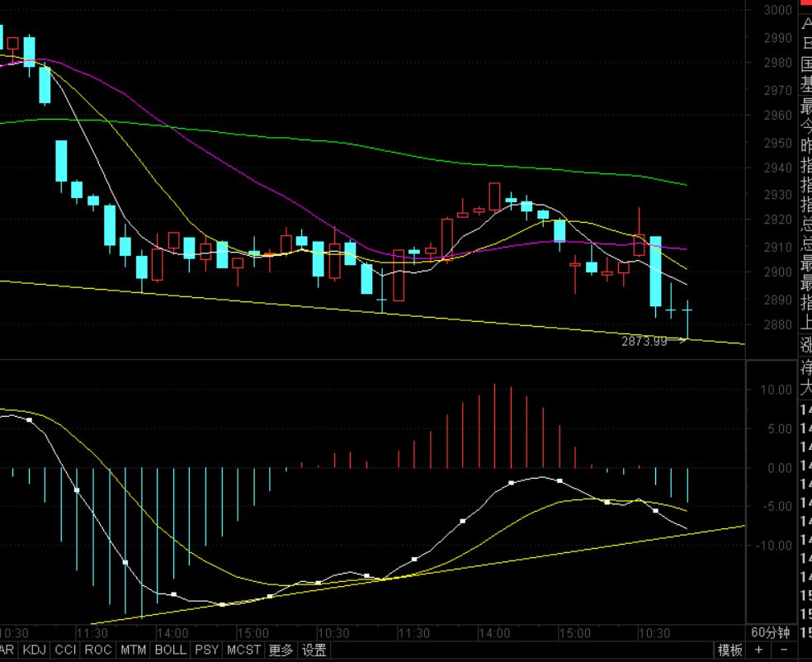
Task: Click the 2900 price axis label
Action: tap(778, 272)
